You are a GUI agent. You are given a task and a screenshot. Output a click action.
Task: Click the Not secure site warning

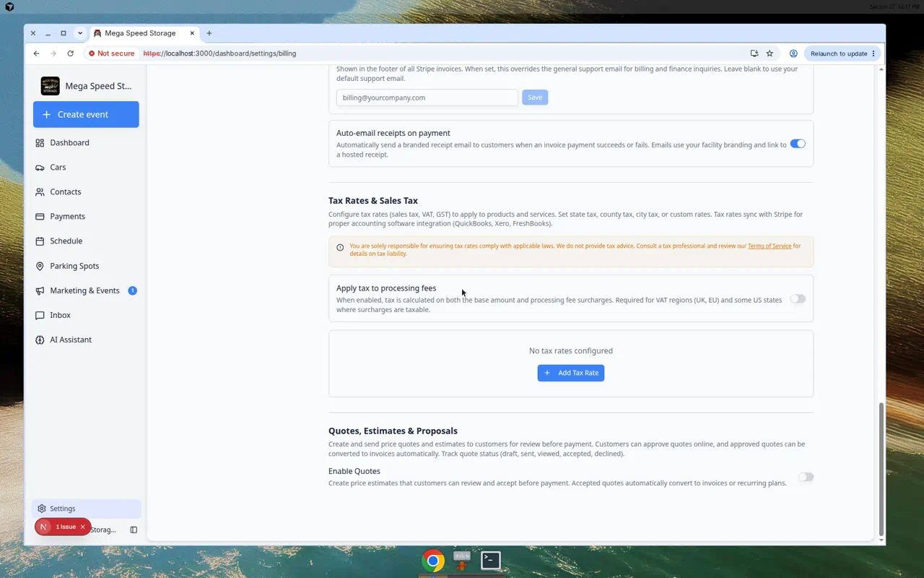click(x=112, y=53)
